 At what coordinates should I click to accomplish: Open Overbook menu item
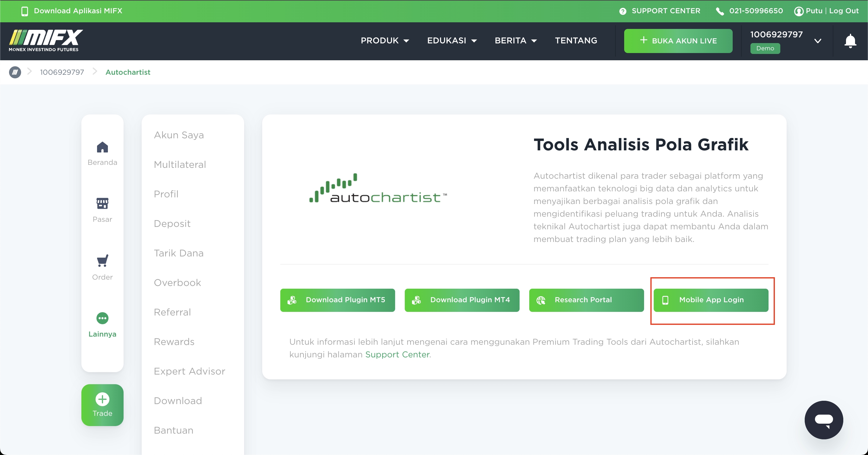tap(178, 283)
